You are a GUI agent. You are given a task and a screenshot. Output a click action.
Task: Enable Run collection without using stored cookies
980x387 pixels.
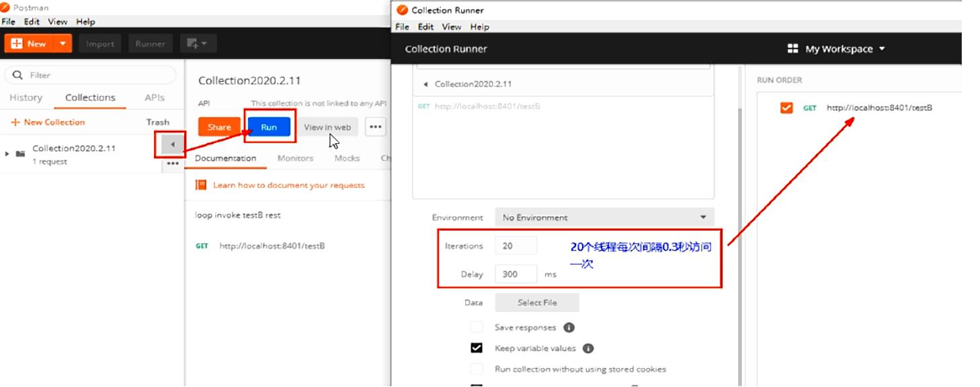click(477, 369)
